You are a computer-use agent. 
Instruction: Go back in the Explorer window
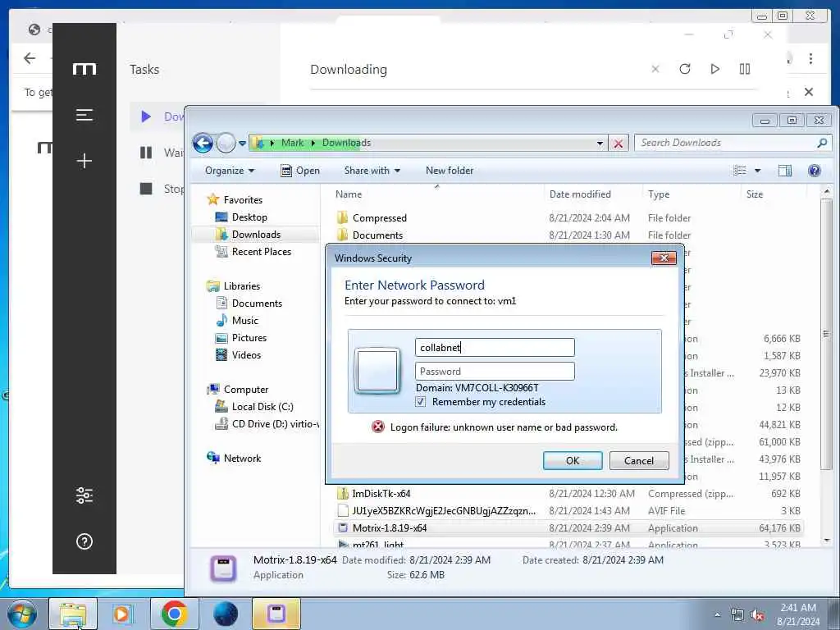(x=203, y=143)
